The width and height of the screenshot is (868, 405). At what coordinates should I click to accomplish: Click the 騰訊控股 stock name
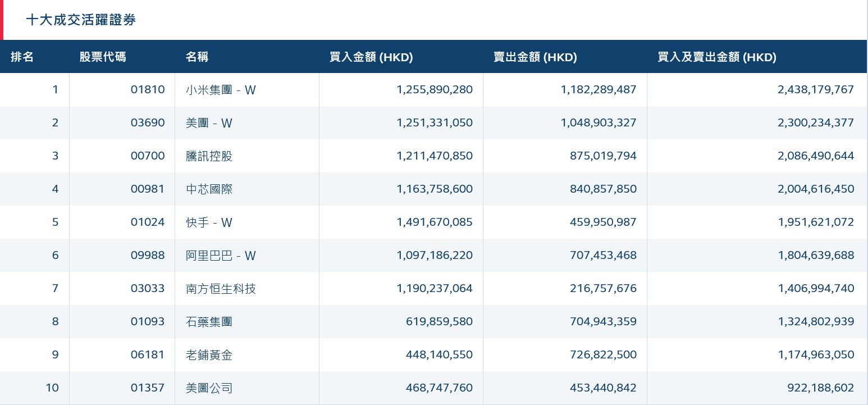(x=209, y=156)
